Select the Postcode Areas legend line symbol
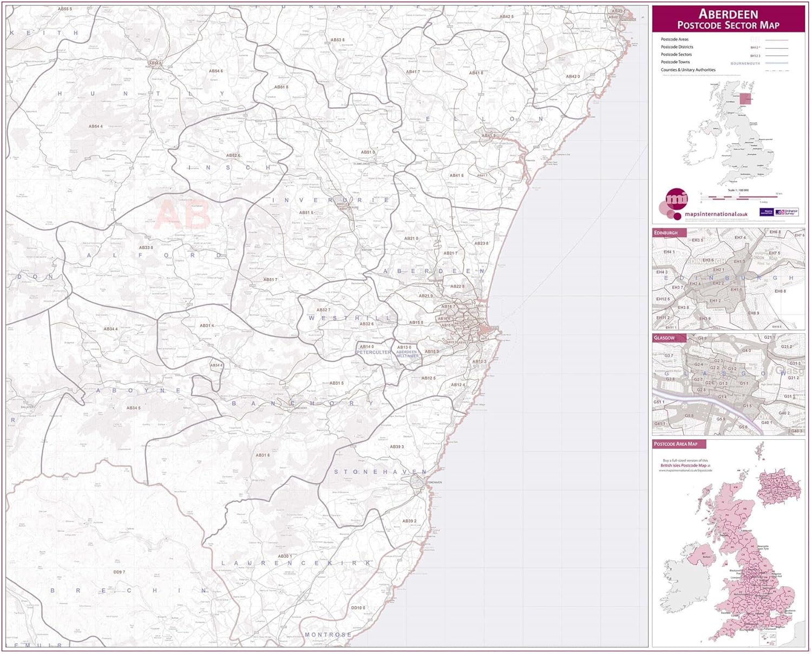This screenshot has width=812, height=654. coord(777,39)
